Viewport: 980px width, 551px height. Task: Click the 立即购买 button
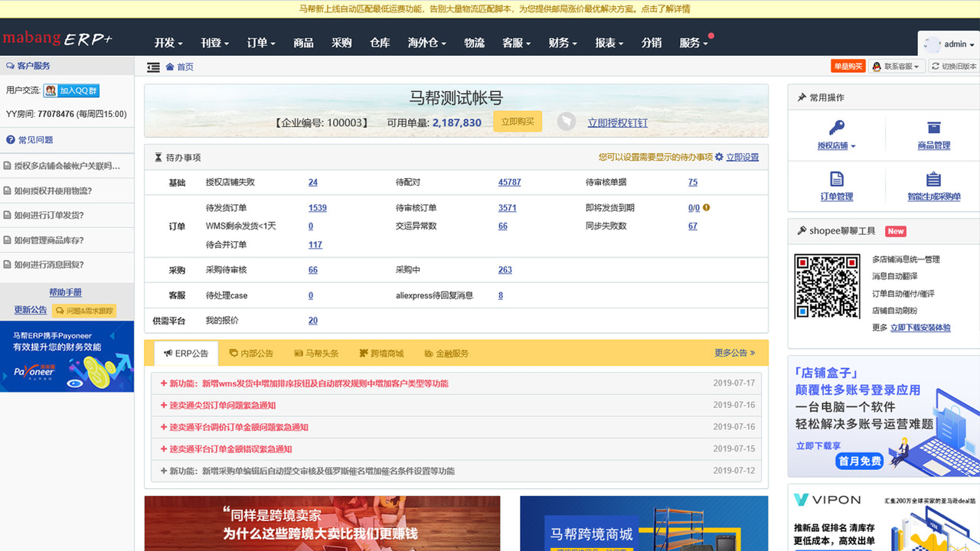point(518,122)
